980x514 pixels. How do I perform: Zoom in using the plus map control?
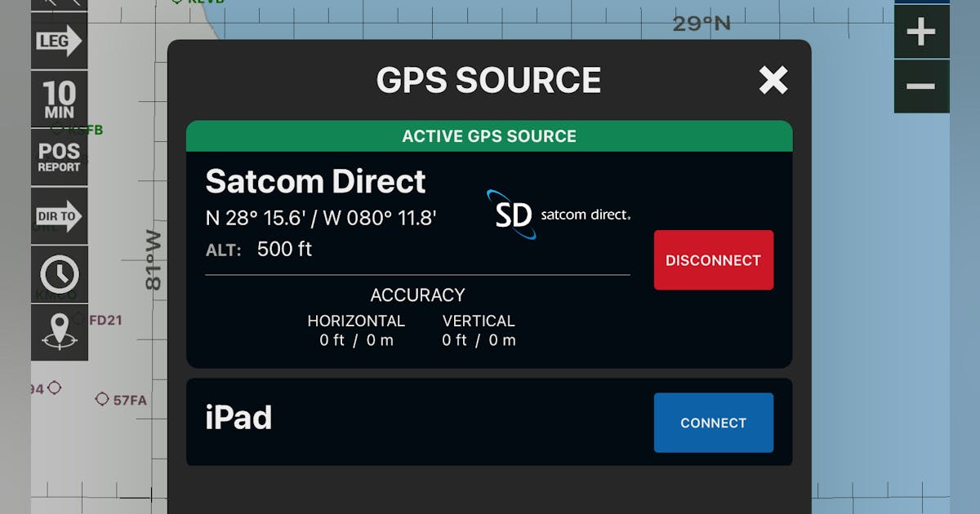921,33
